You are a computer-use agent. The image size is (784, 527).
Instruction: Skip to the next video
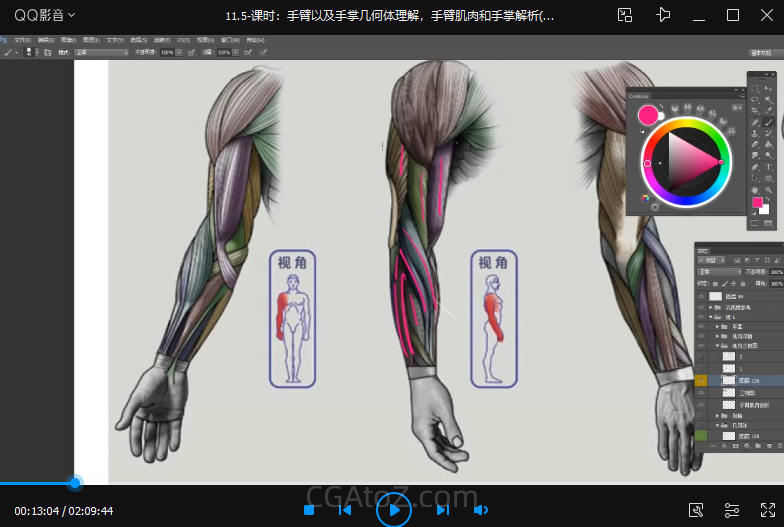[442, 510]
